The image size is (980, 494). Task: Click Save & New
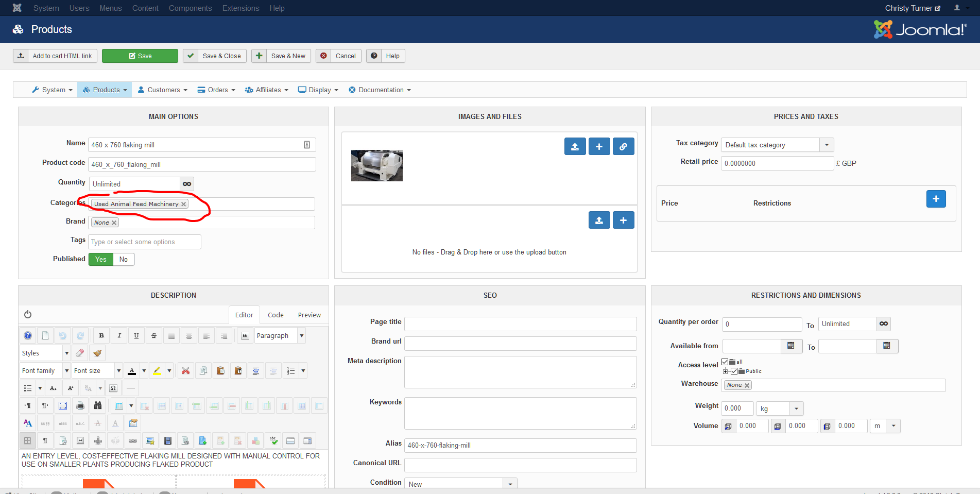pyautogui.click(x=281, y=56)
